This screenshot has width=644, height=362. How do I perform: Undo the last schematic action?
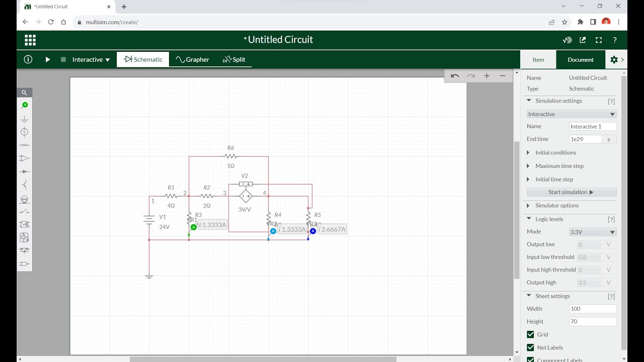(x=455, y=76)
